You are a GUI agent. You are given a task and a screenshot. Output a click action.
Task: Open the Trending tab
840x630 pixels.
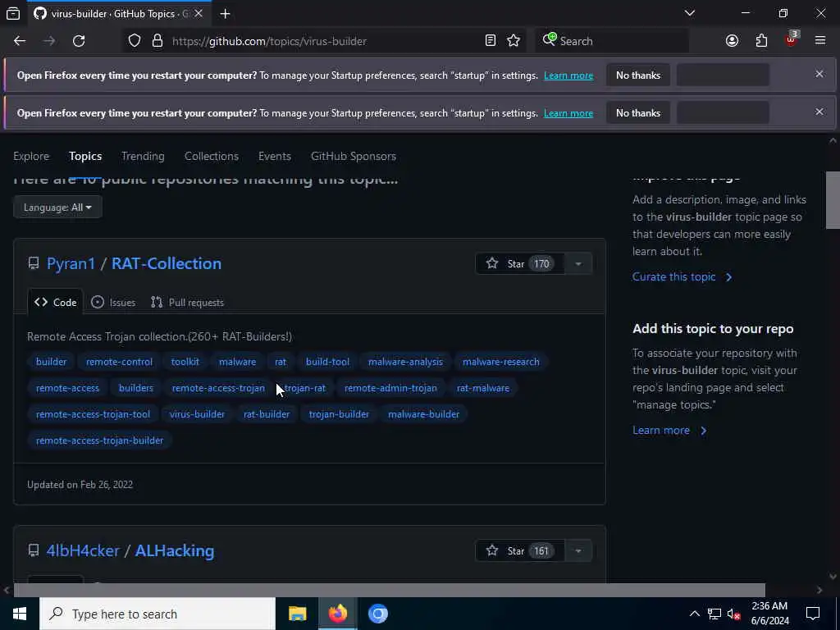143,157
